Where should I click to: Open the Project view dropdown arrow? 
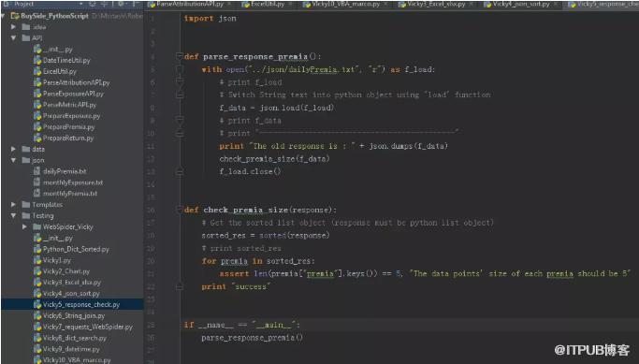tap(81, 4)
